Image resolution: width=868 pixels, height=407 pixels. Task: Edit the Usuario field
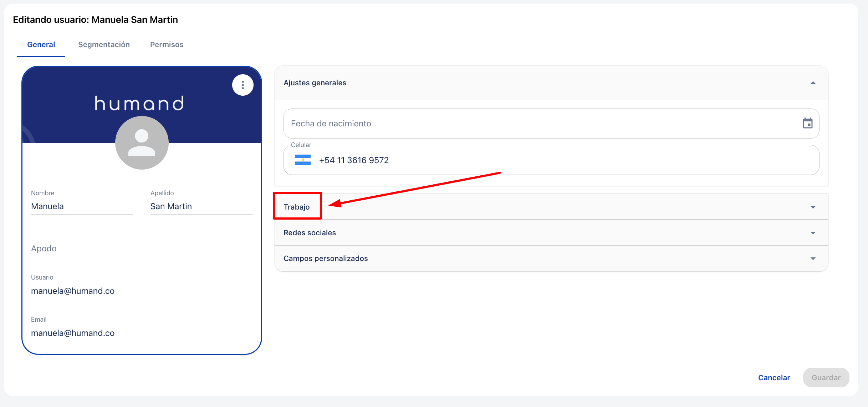[142, 291]
